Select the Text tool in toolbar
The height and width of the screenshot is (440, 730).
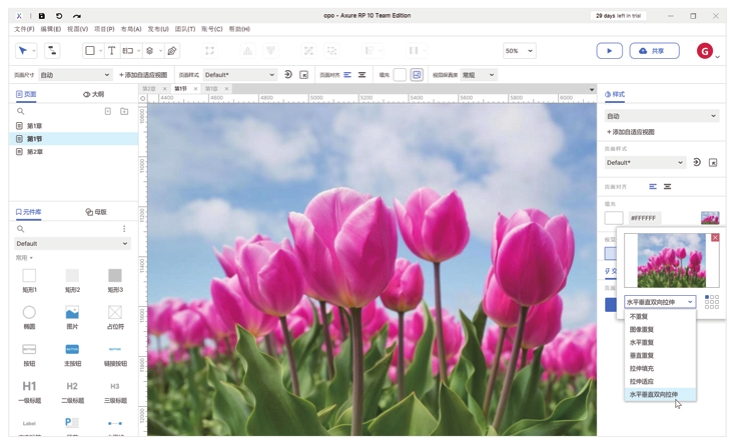(111, 51)
